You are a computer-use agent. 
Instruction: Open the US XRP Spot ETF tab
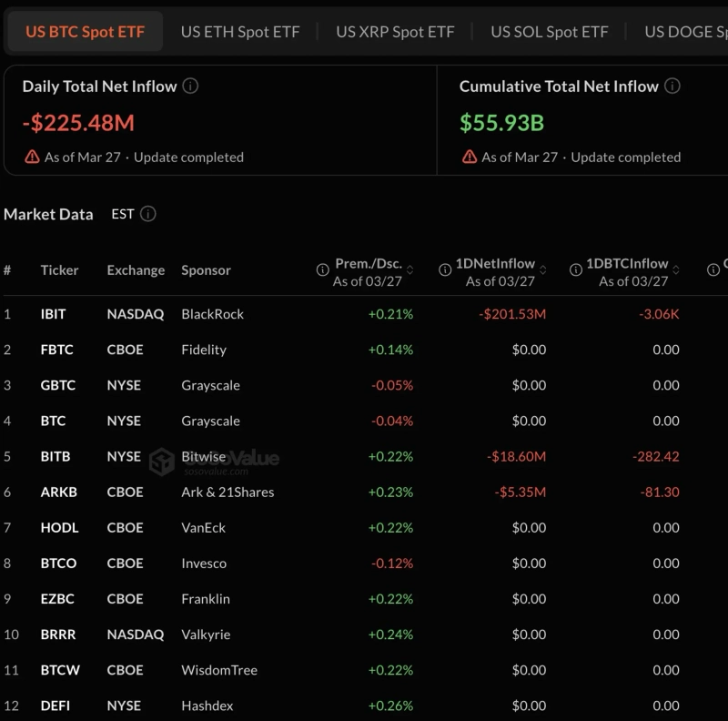coord(395,32)
